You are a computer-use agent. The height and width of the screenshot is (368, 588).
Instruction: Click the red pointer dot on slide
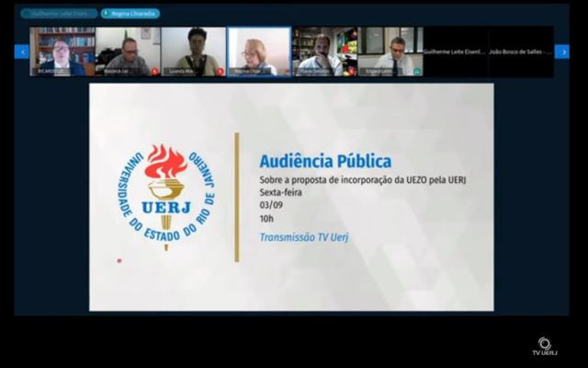[x=119, y=260]
